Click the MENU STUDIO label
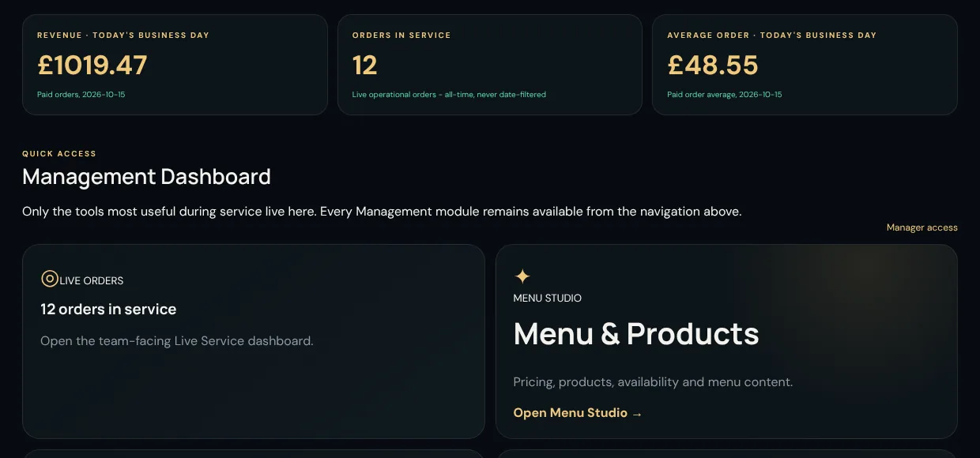980x458 pixels. coord(548,298)
